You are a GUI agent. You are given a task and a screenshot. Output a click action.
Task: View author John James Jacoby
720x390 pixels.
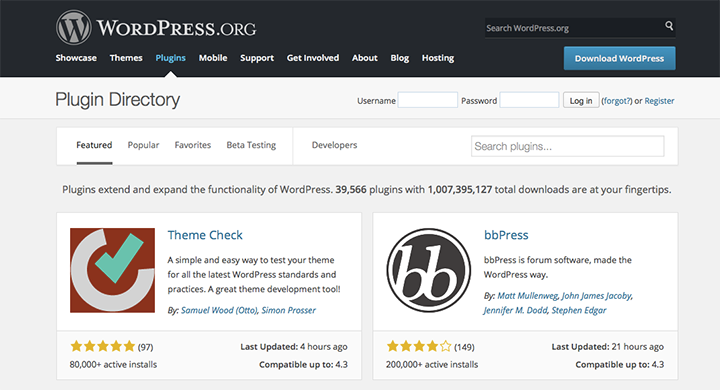(x=596, y=296)
